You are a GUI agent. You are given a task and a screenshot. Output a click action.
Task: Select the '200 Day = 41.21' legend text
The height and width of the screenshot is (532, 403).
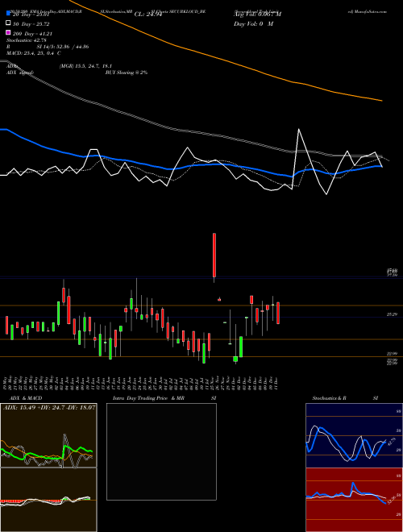[x=32, y=34]
